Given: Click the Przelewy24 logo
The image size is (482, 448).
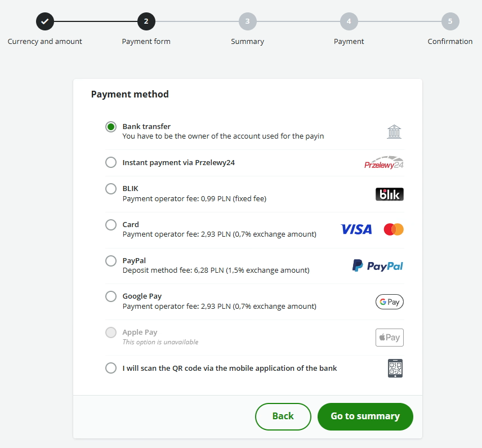Looking at the screenshot, I should pyautogui.click(x=384, y=163).
